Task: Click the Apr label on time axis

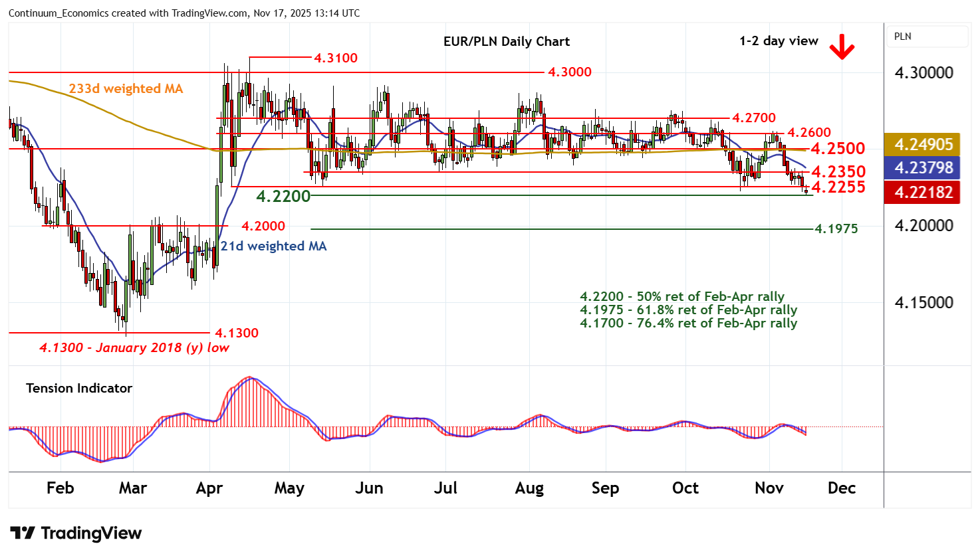Action: (x=209, y=488)
